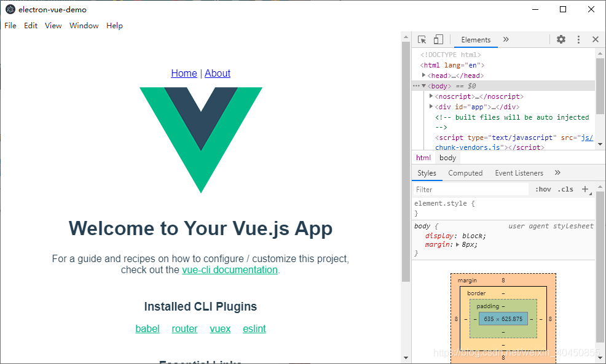Viewport: 606px width, 364px height.
Task: Select the <!DOCTYPE html> line
Action: click(451, 55)
